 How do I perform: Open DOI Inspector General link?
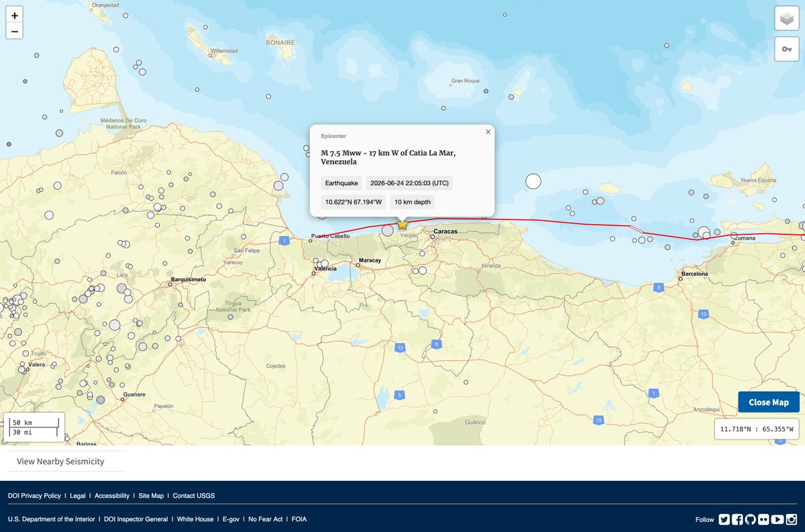[x=136, y=519]
